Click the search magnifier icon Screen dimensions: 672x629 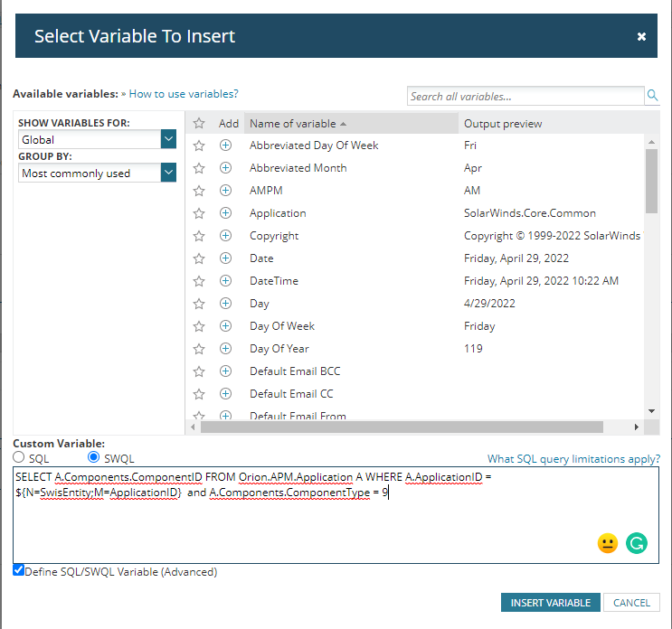(652, 96)
